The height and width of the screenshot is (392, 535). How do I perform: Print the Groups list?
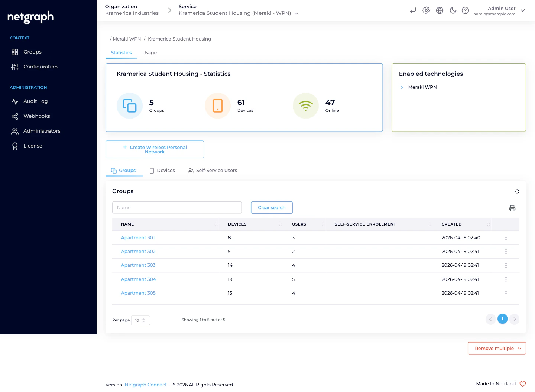(512, 208)
